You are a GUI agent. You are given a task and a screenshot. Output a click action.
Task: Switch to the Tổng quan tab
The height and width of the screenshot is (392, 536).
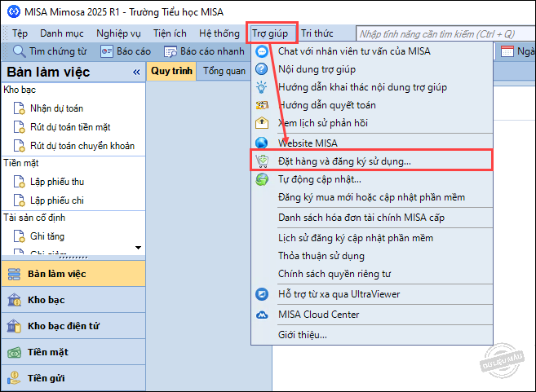[224, 71]
